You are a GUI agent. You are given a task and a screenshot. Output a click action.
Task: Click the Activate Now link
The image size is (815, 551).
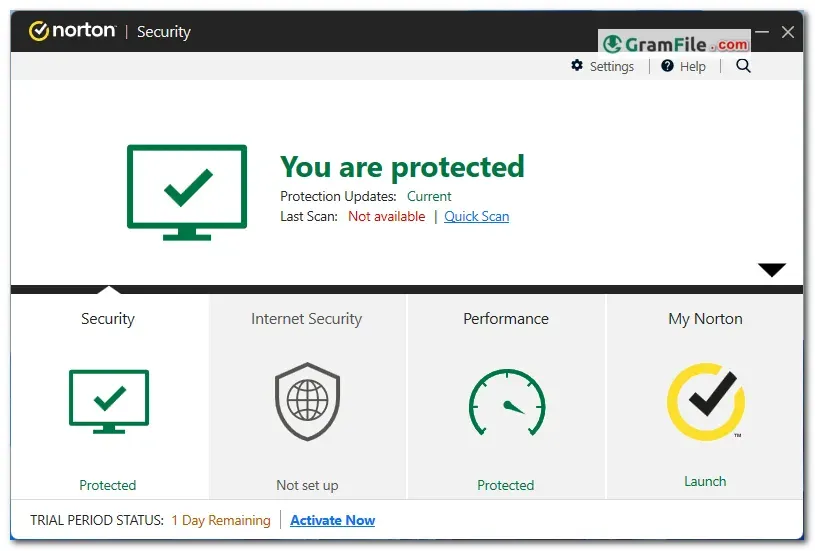pos(333,520)
